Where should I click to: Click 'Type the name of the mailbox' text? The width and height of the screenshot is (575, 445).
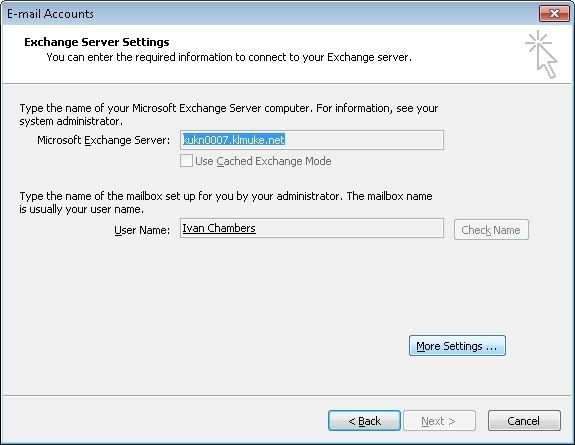tap(226, 203)
